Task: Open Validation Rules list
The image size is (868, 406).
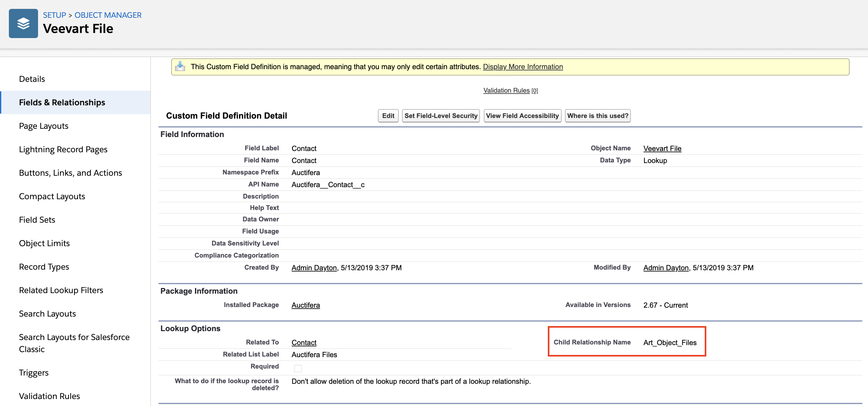Action: coord(507,90)
